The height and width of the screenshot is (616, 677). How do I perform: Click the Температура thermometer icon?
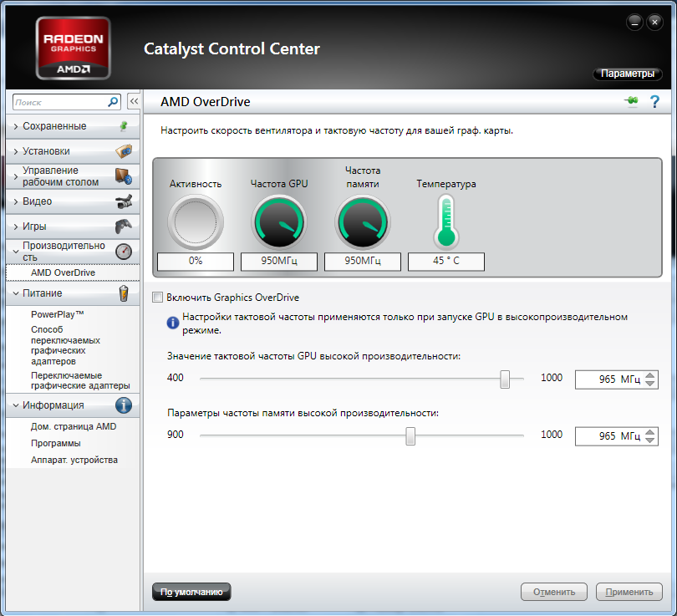tap(446, 221)
